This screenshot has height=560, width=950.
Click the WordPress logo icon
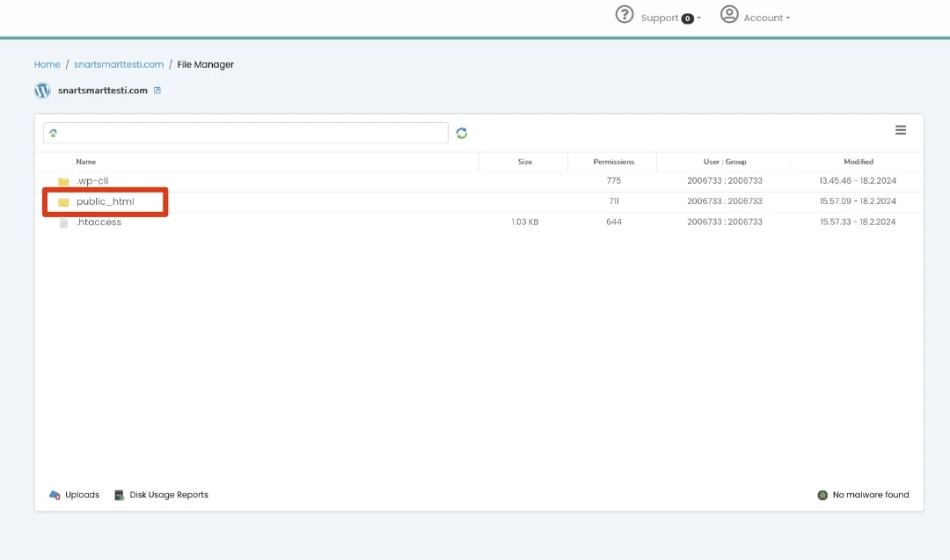click(42, 91)
